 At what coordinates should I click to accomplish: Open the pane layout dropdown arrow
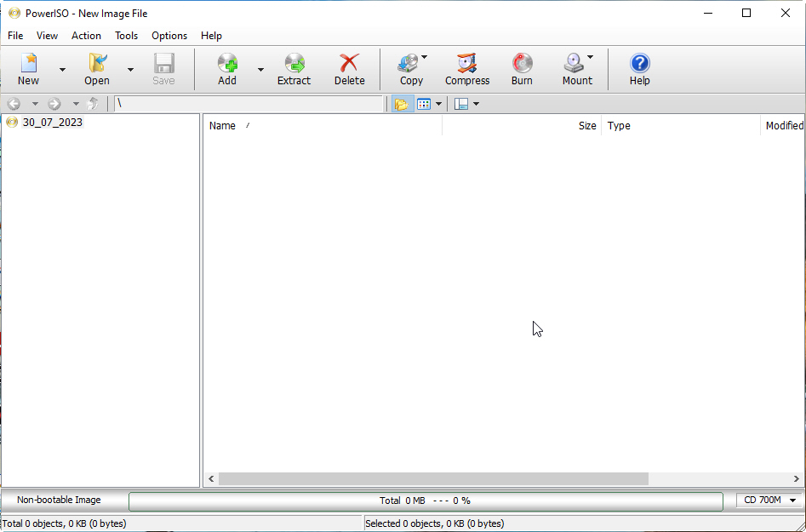[x=476, y=104]
